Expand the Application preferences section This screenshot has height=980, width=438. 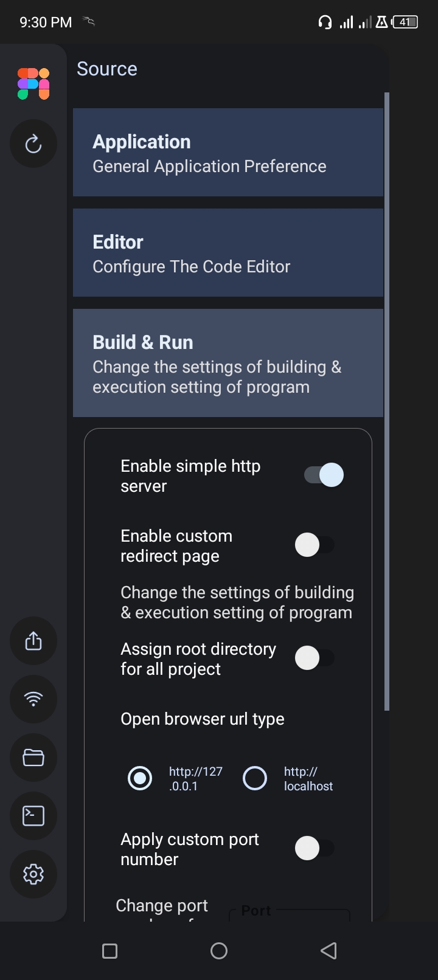coord(228,152)
